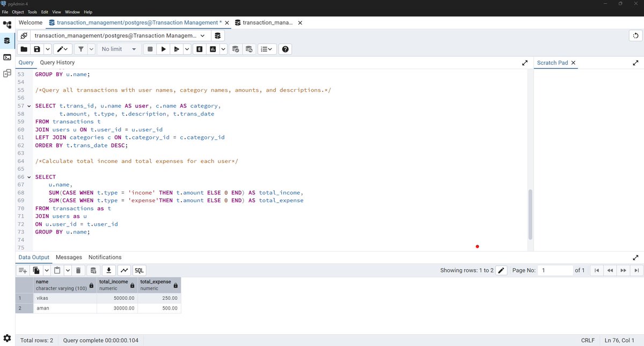This screenshot has width=644, height=346.
Task: Expand the execute options dropdown
Action: pyautogui.click(x=187, y=49)
